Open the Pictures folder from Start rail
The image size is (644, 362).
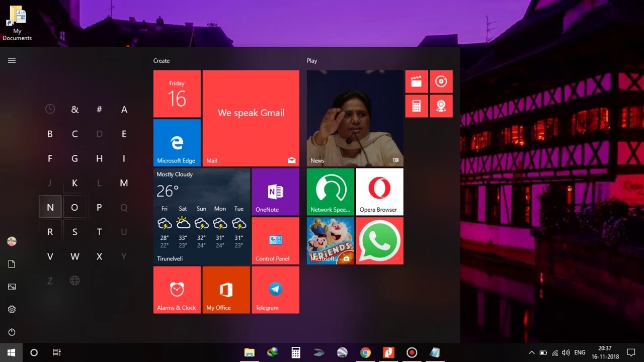point(12,287)
